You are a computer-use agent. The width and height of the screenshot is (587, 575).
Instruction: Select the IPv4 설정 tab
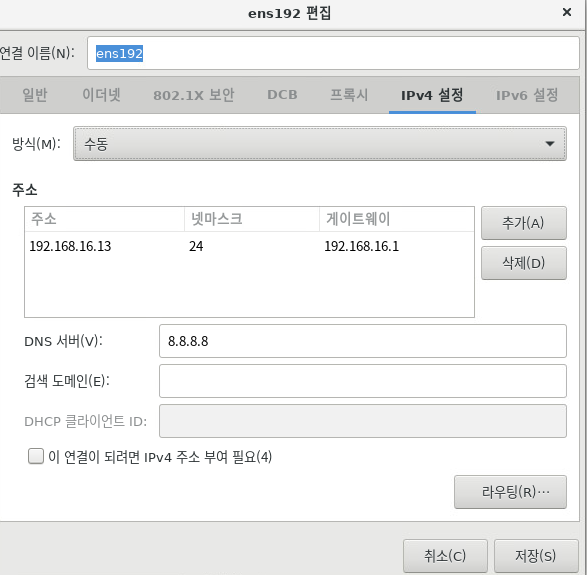coord(432,95)
